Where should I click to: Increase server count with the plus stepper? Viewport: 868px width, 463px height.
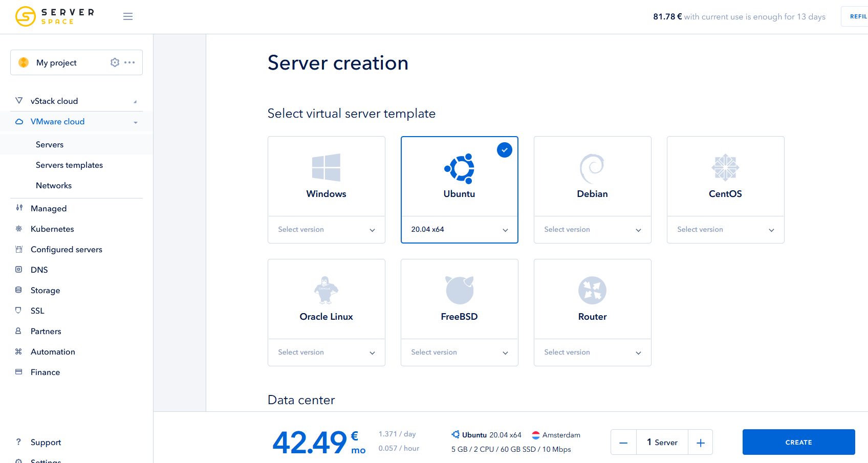700,442
